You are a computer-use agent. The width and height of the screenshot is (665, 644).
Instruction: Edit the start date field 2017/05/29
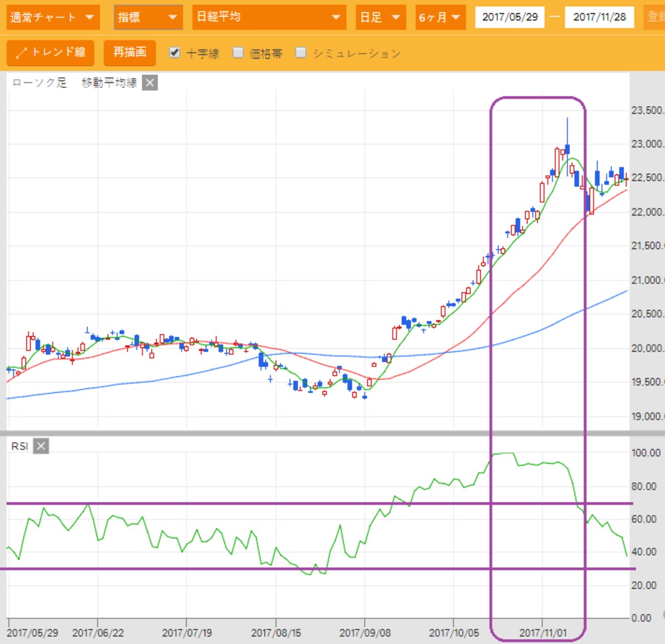click(x=510, y=17)
